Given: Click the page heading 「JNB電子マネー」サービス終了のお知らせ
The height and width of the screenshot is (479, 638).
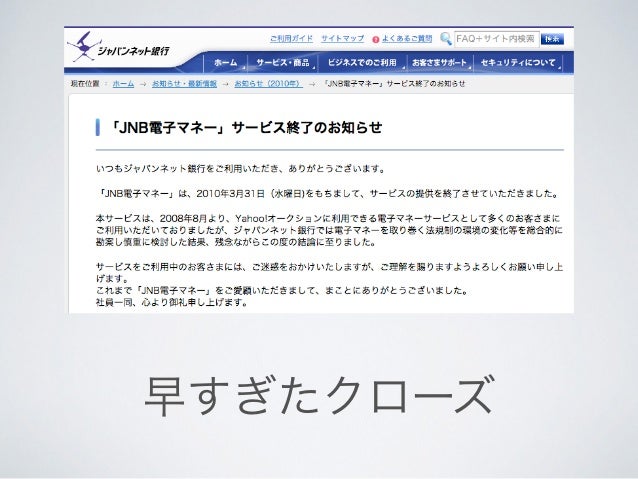Looking at the screenshot, I should [x=247, y=127].
